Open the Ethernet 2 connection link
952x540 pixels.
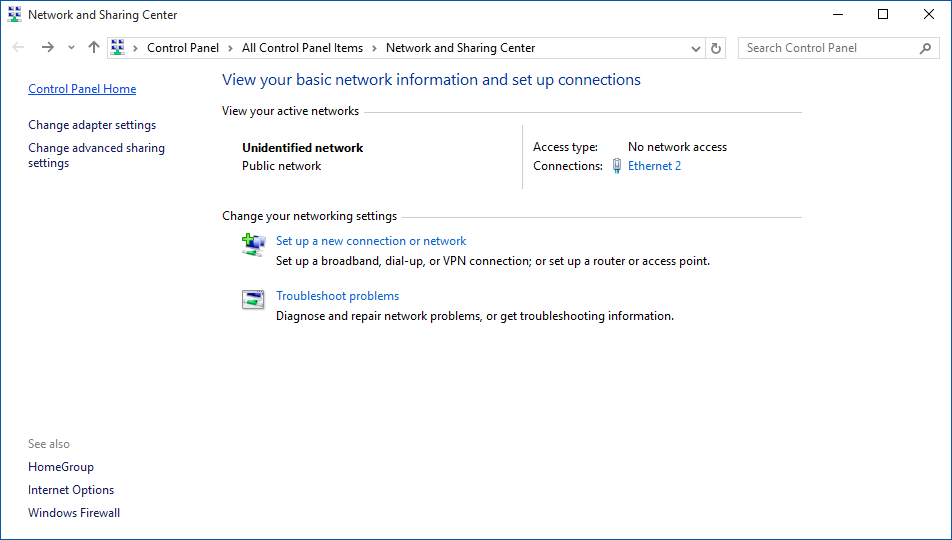[x=654, y=166]
